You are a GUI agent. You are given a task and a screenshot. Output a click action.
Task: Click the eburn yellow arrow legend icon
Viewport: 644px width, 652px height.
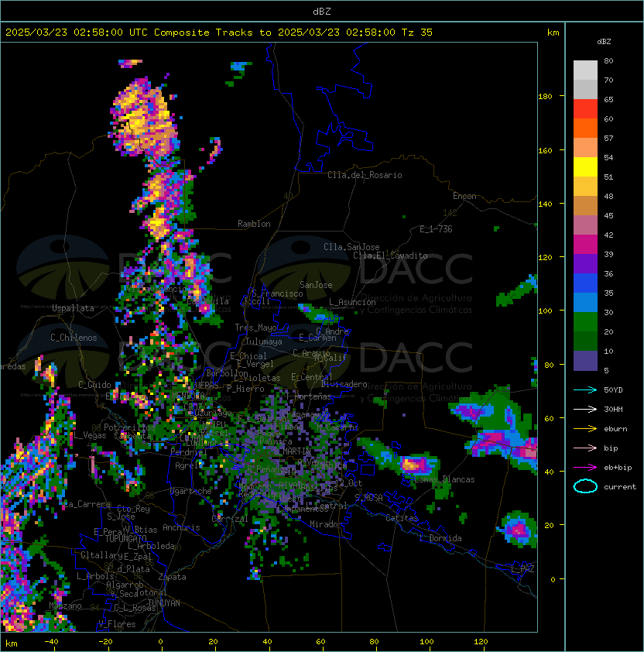click(585, 429)
